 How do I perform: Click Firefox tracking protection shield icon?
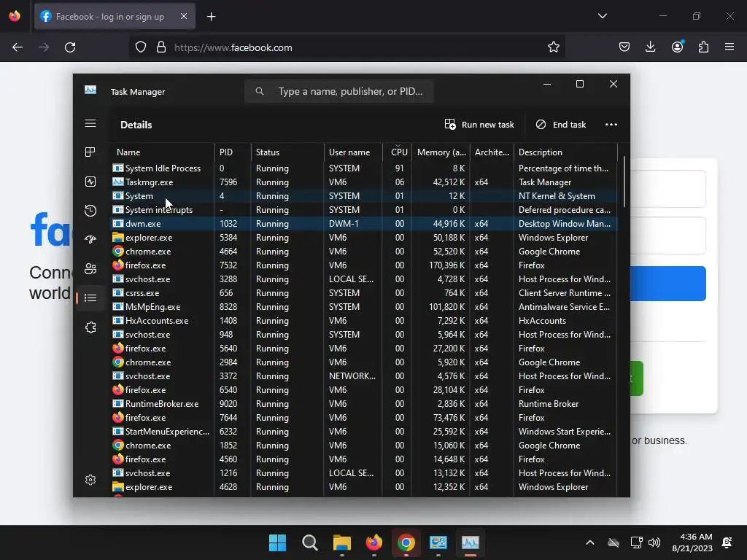pyautogui.click(x=141, y=47)
